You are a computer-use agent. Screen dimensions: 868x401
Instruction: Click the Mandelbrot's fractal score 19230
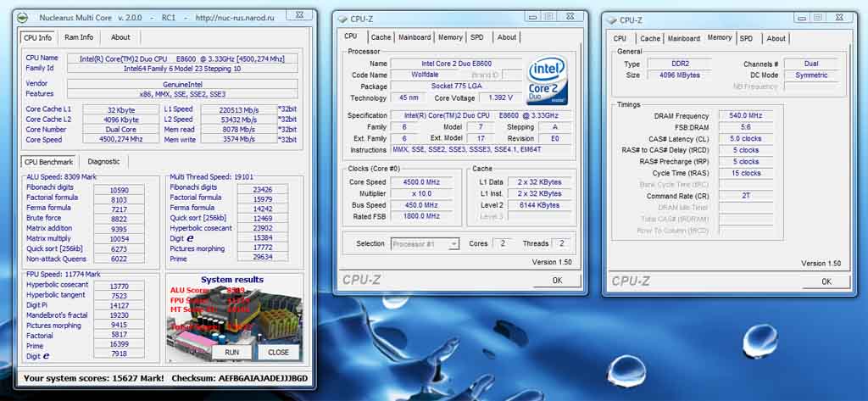[119, 315]
